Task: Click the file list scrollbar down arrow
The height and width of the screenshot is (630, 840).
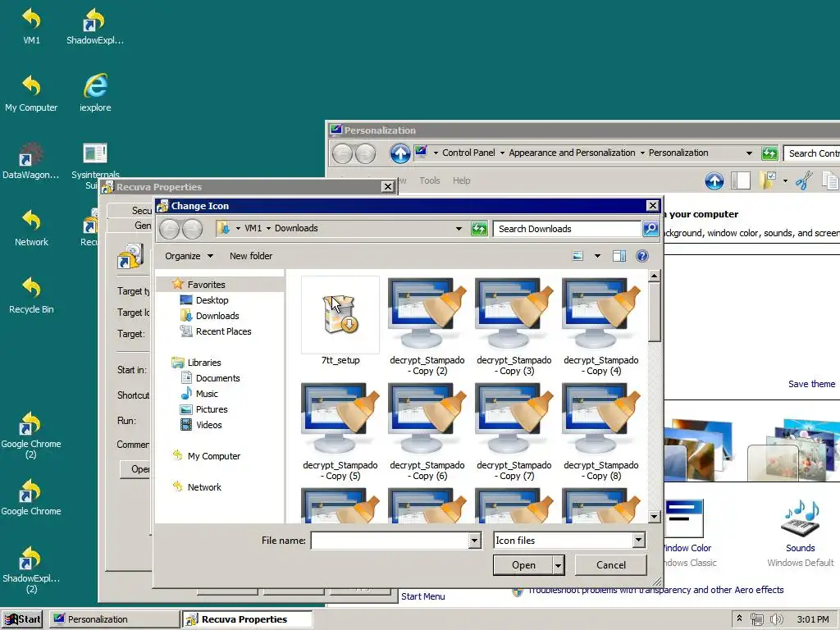Action: click(654, 517)
